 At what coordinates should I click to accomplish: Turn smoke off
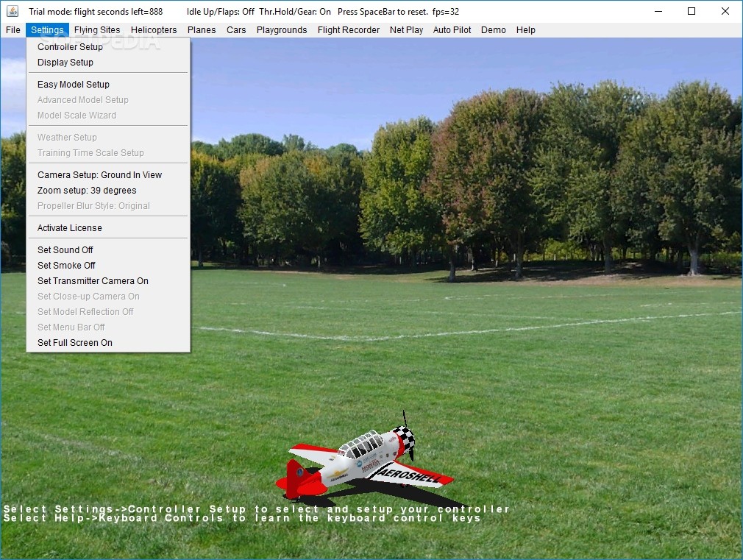pyautogui.click(x=65, y=265)
